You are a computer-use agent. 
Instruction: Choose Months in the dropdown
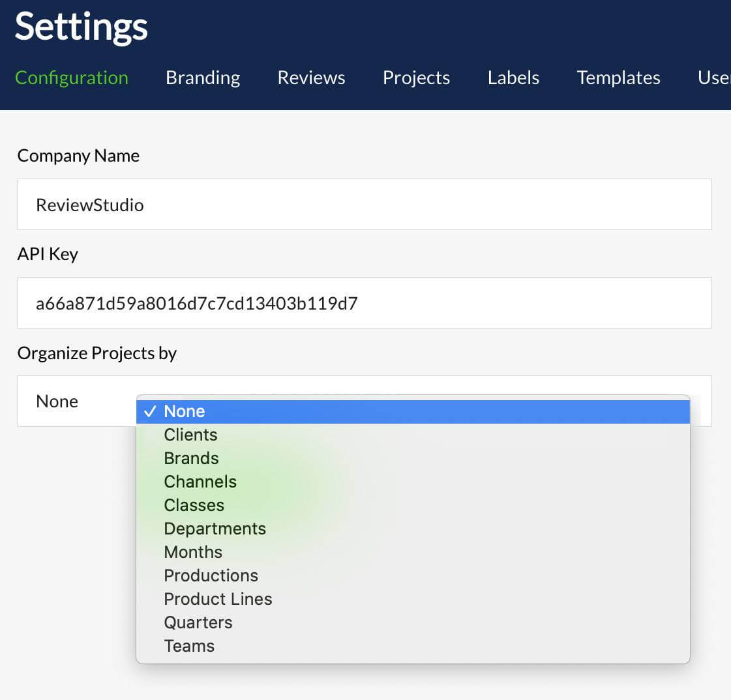(x=413, y=552)
